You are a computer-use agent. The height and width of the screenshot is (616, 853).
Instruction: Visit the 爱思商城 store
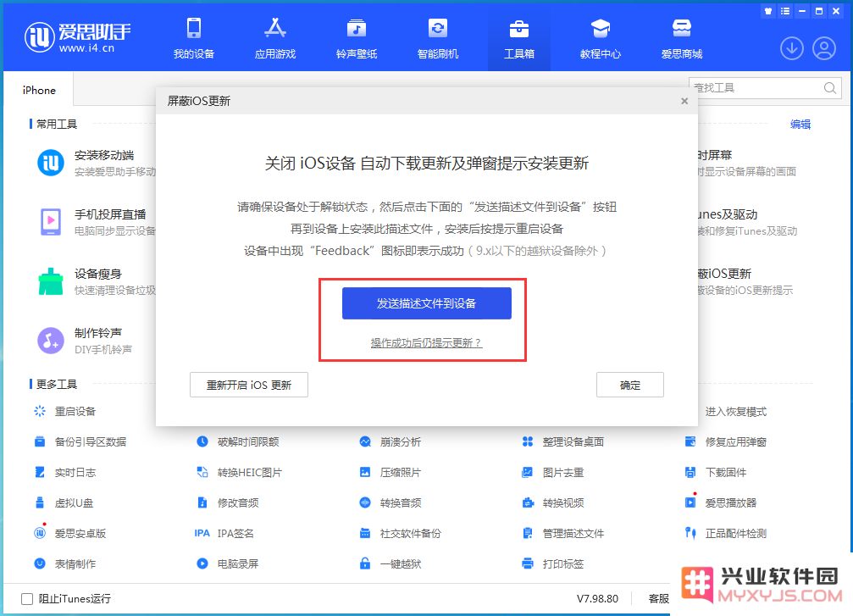682,38
